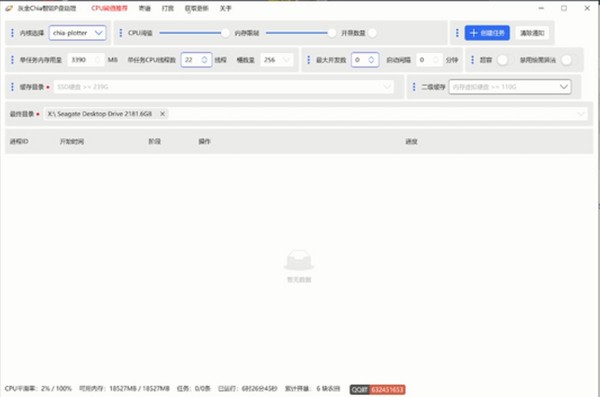
Task: Toggle the switch at the far right of the settings row
Action: (566, 60)
